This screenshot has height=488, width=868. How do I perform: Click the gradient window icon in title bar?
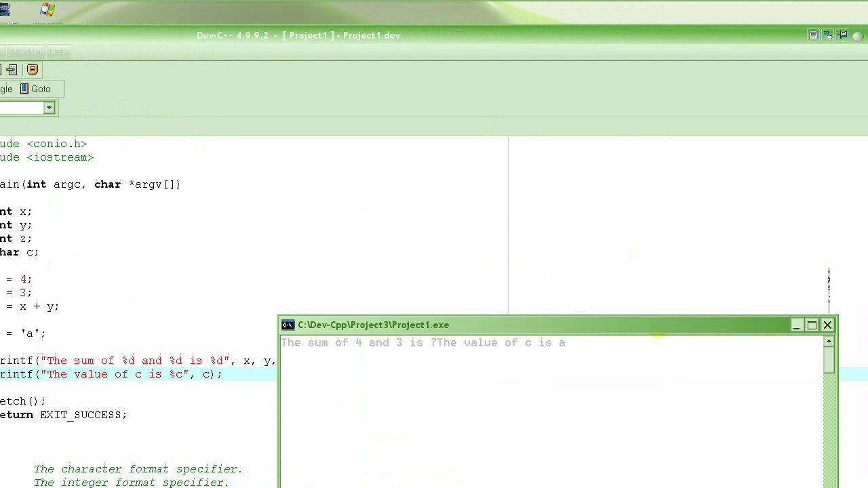click(x=813, y=35)
